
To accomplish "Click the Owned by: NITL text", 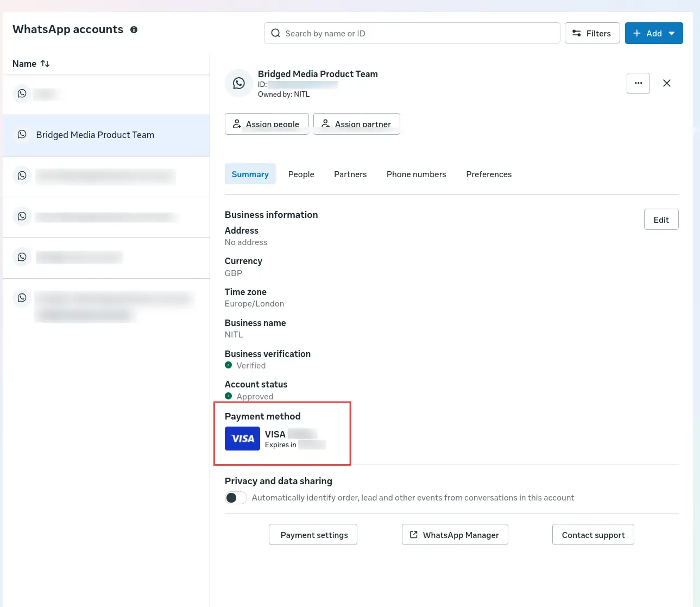I will (284, 94).
